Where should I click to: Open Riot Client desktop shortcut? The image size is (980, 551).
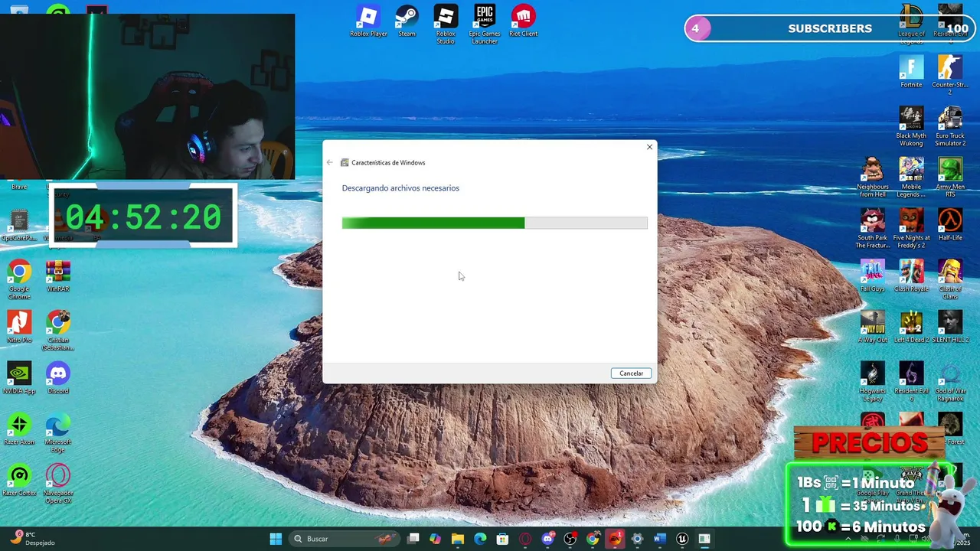pos(523,22)
